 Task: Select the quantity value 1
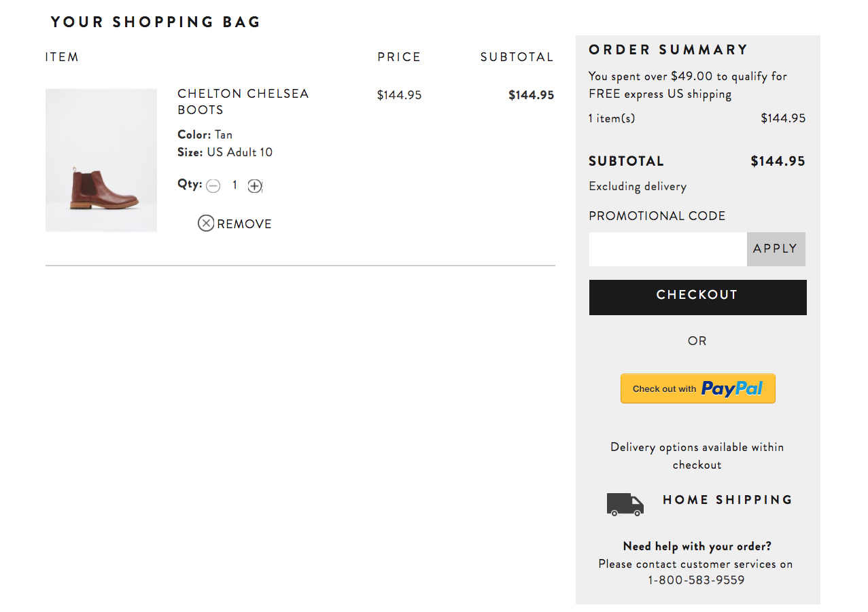pos(235,185)
